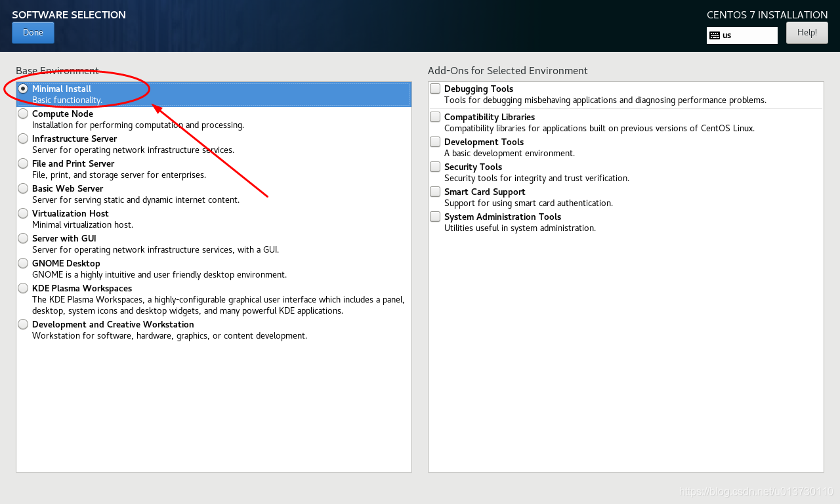Click 'Server for serving static and dynamic' description

(136, 199)
